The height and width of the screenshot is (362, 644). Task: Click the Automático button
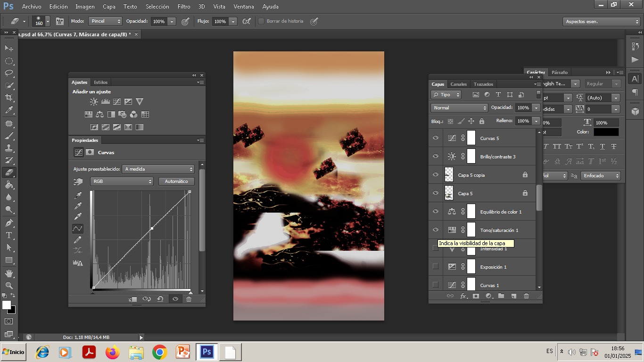(x=176, y=181)
